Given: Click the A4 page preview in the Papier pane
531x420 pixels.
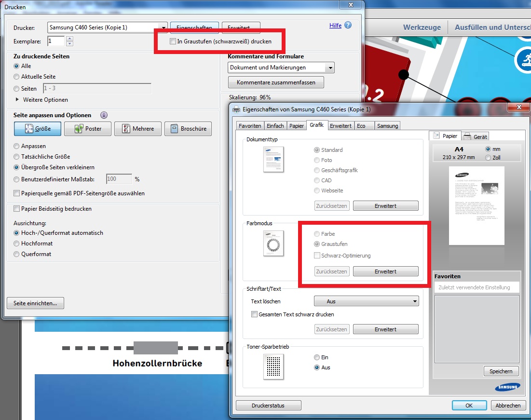Looking at the screenshot, I should click(x=477, y=205).
